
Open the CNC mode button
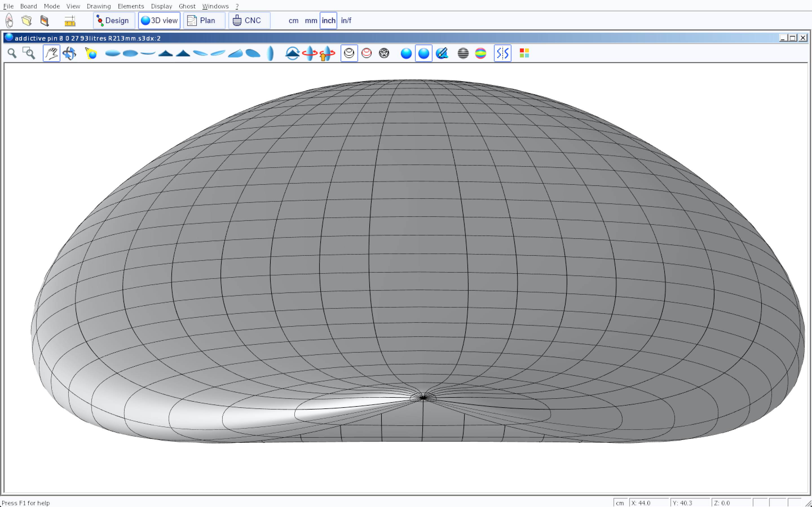(249, 21)
